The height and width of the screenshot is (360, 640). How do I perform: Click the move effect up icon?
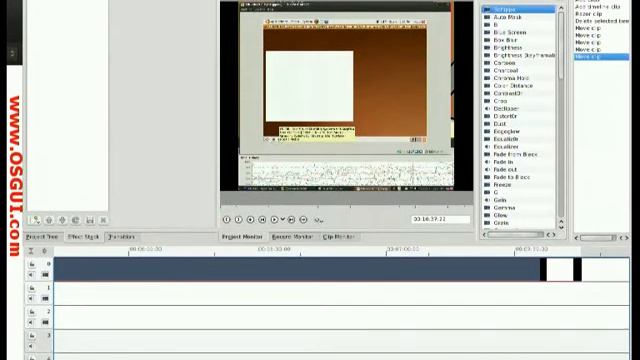49,220
